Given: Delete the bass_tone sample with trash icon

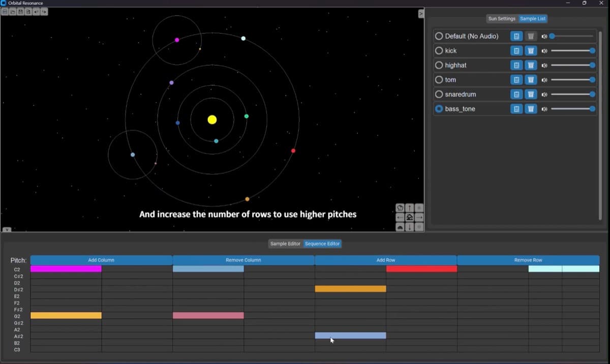Looking at the screenshot, I should 531,109.
